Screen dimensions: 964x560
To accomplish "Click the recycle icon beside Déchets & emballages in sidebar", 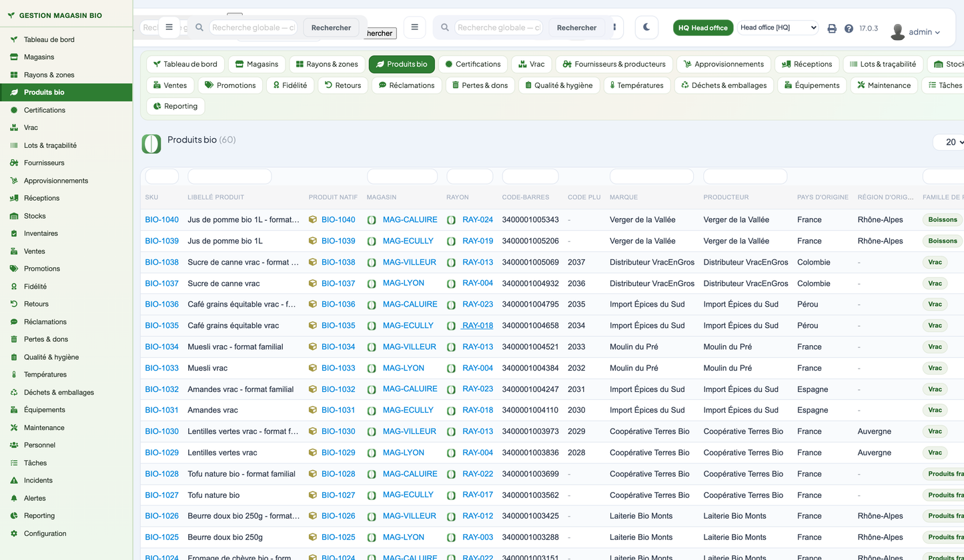I will click(x=13, y=392).
